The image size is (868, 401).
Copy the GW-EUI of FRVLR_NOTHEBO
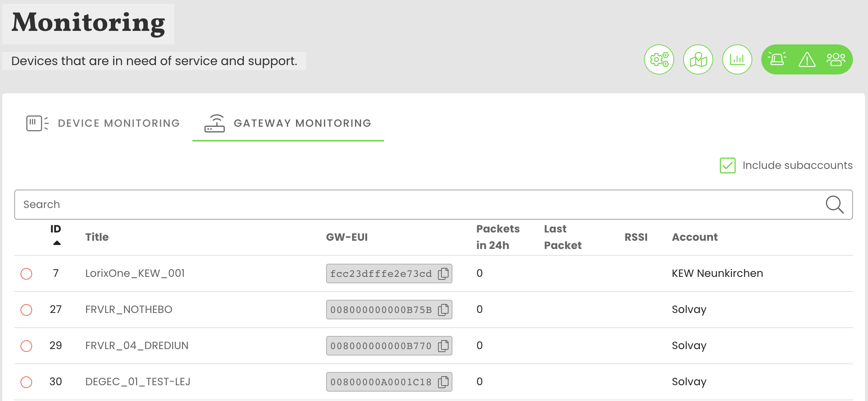point(443,310)
